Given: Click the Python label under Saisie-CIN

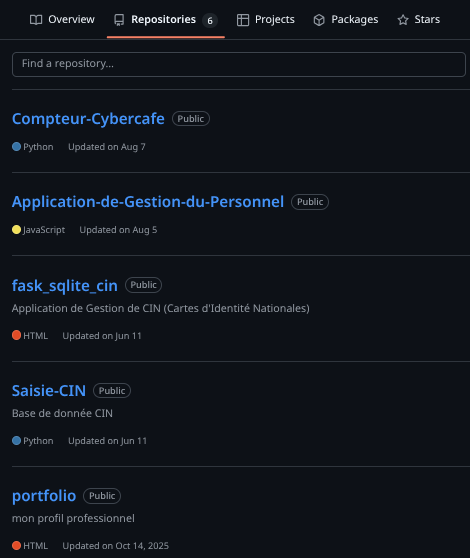Looking at the screenshot, I should pyautogui.click(x=38, y=441).
